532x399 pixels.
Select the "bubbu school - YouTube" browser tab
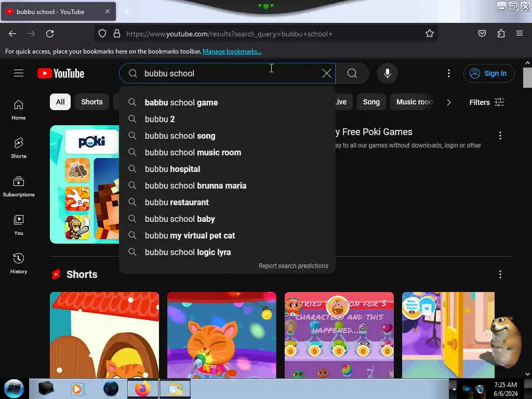coord(58,11)
